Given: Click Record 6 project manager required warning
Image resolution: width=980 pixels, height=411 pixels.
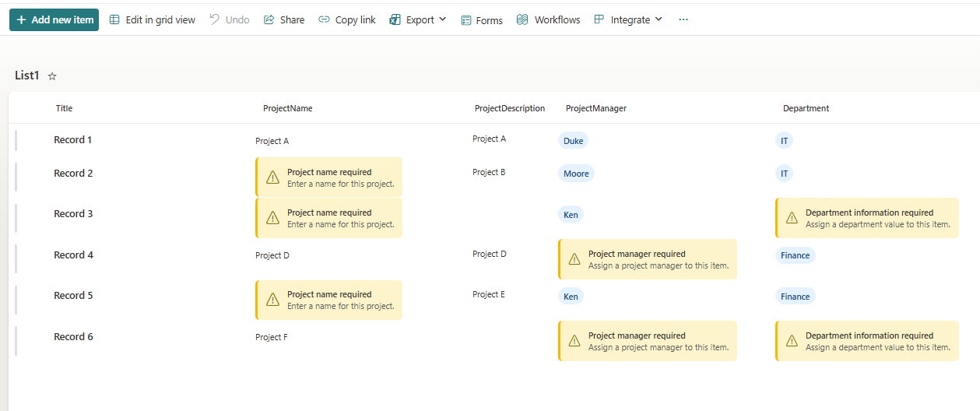Looking at the screenshot, I should [x=648, y=341].
